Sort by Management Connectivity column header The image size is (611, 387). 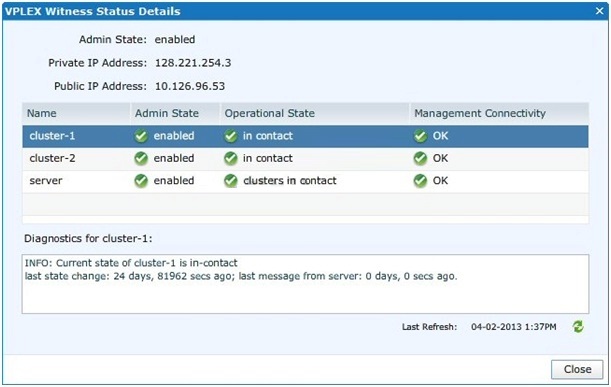coord(499,113)
